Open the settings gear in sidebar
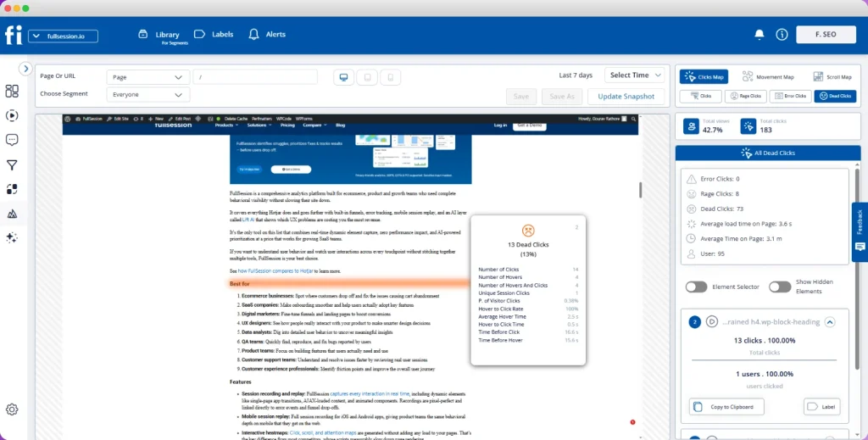Image resolution: width=868 pixels, height=440 pixels. pos(12,409)
